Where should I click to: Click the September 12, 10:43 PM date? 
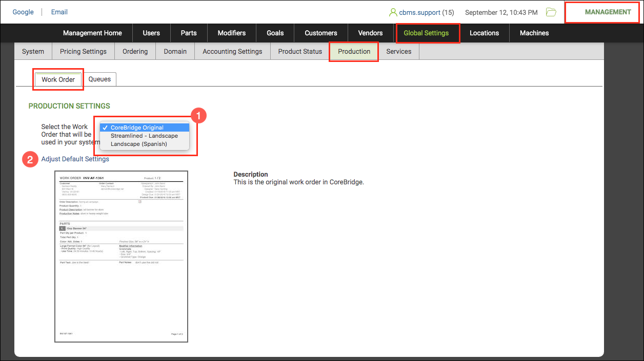(x=501, y=12)
